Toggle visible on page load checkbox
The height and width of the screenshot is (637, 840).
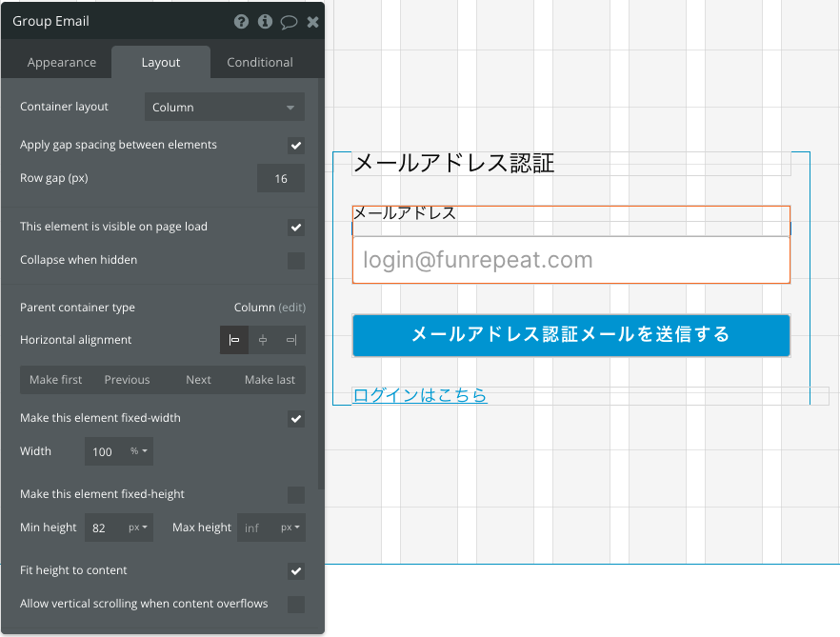pos(295,228)
